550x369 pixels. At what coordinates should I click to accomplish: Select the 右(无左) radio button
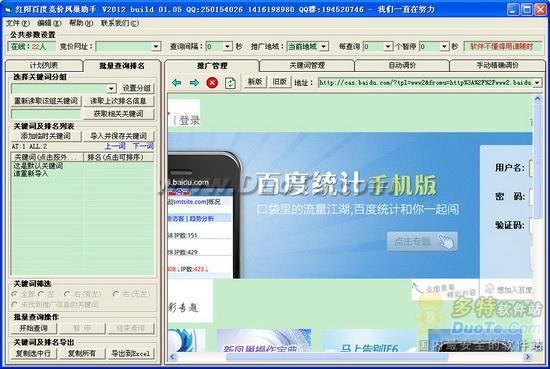[116, 294]
